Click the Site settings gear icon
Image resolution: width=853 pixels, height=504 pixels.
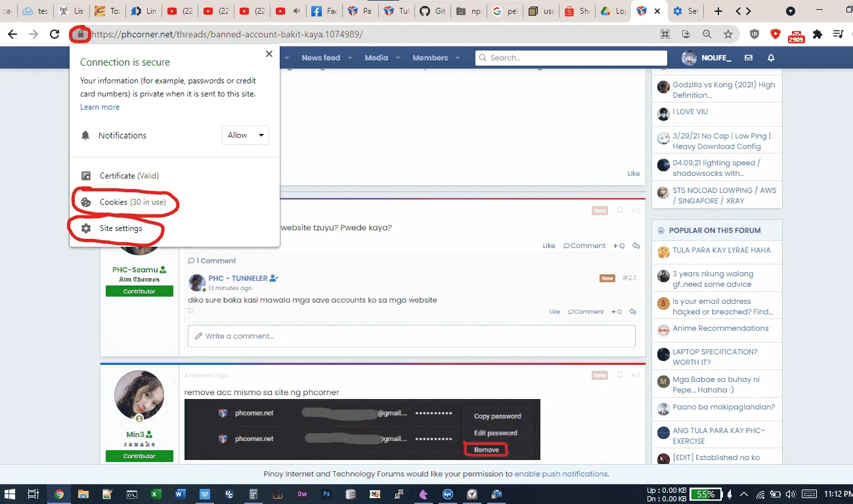(85, 228)
